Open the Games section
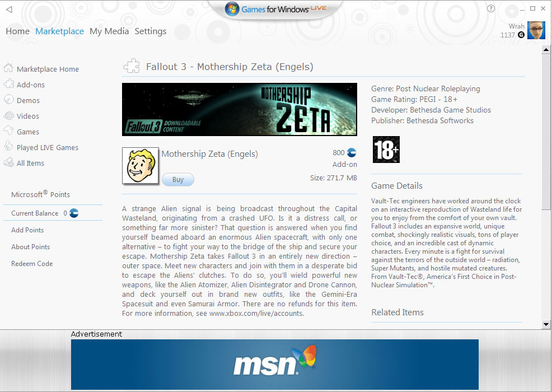The image size is (552, 392). tap(28, 132)
